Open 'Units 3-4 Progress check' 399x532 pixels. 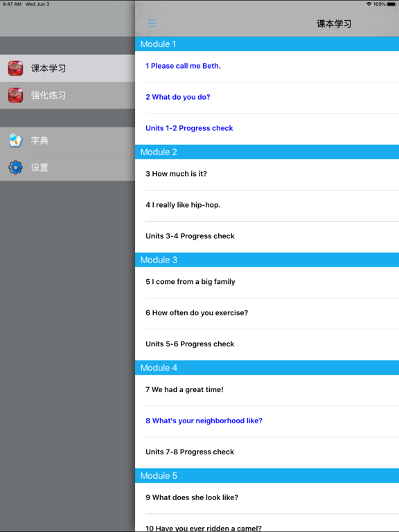[267, 237]
